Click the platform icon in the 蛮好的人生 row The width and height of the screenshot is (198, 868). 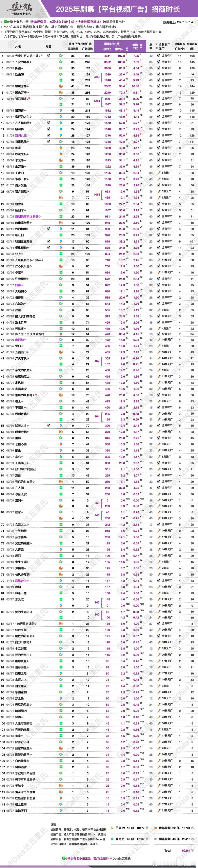pyautogui.click(x=61, y=117)
